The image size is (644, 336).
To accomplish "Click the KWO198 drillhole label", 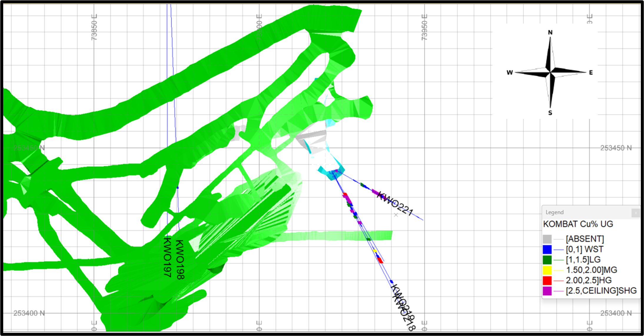I will click(180, 259).
